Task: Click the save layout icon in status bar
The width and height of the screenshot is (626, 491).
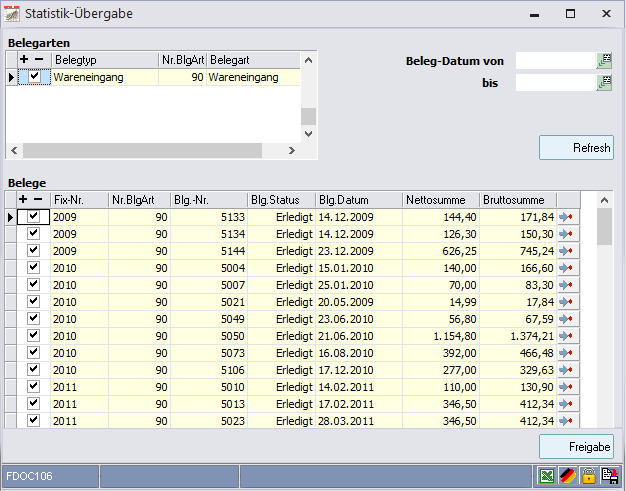Action: pos(610,476)
